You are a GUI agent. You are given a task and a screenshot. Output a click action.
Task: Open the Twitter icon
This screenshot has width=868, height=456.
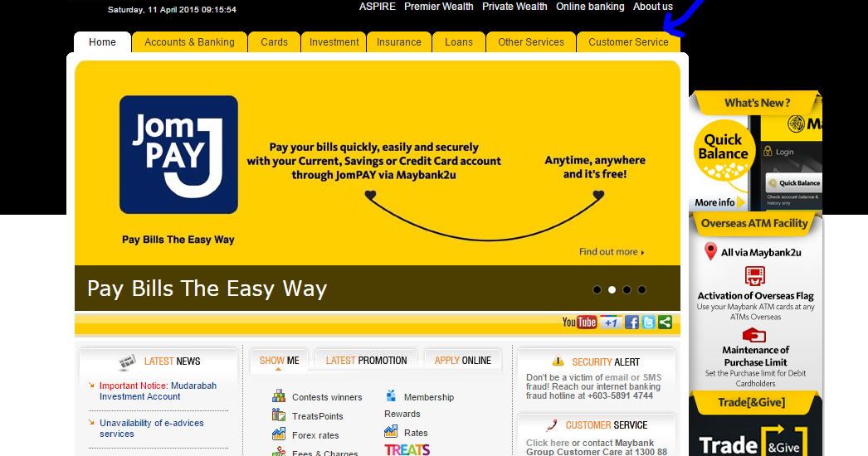[648, 322]
